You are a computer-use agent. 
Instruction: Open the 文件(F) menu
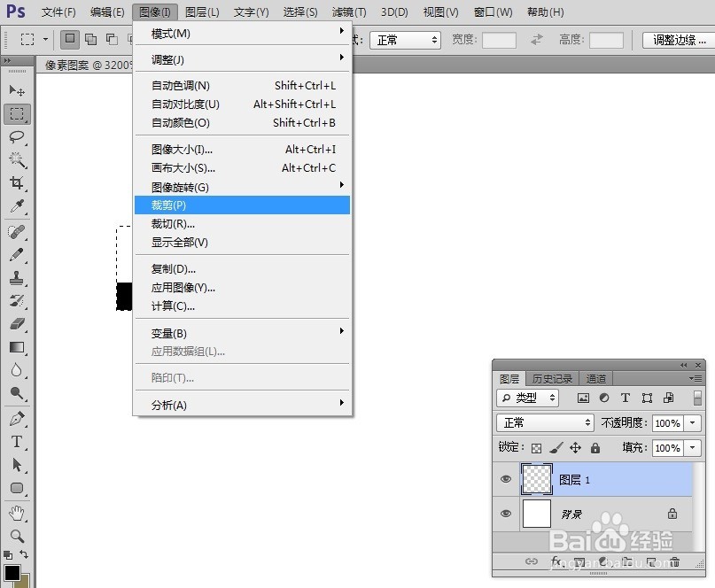coord(58,12)
